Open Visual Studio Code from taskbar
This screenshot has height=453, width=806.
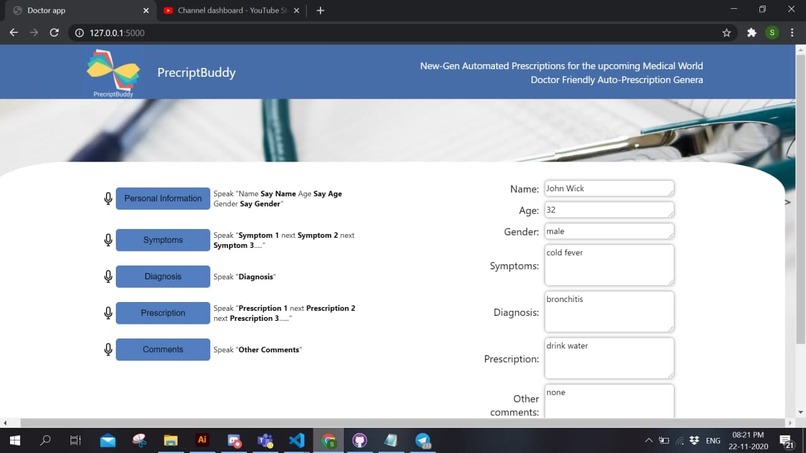coord(297,441)
